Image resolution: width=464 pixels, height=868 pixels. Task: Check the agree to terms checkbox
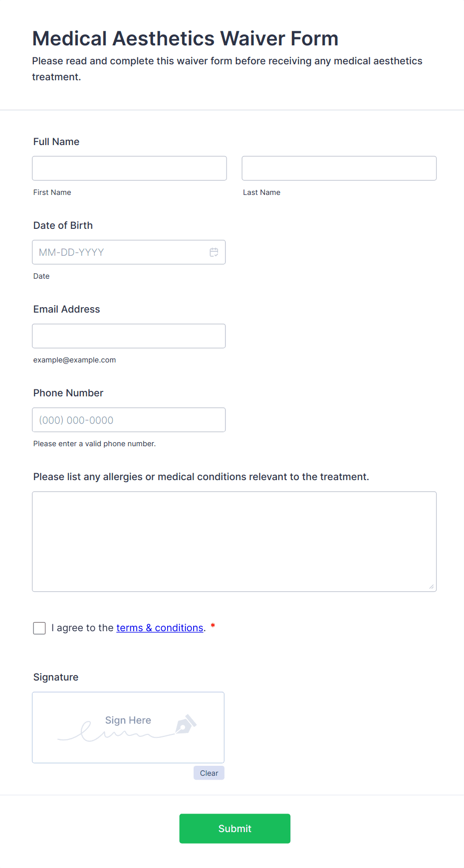pos(39,628)
